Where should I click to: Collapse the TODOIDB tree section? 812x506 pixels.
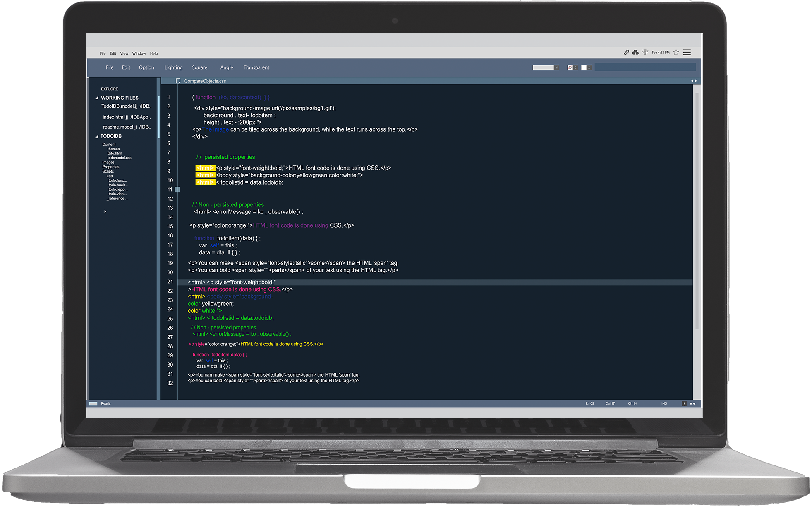pos(97,136)
